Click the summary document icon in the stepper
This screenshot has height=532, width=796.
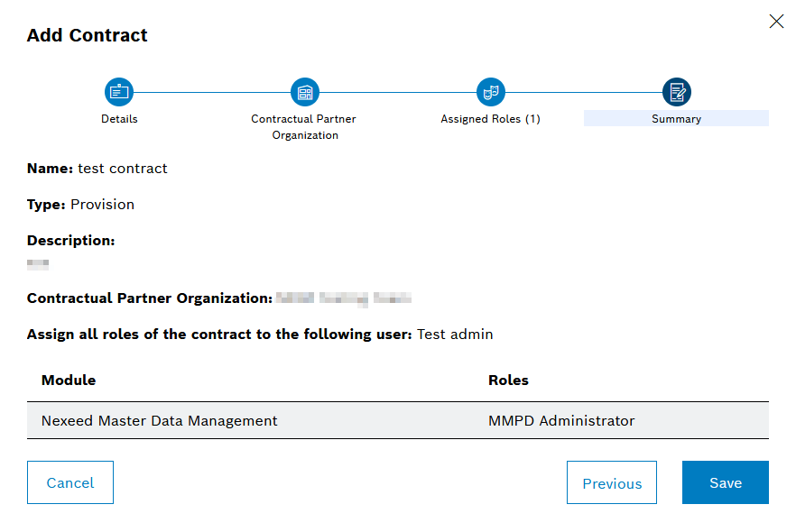[676, 91]
